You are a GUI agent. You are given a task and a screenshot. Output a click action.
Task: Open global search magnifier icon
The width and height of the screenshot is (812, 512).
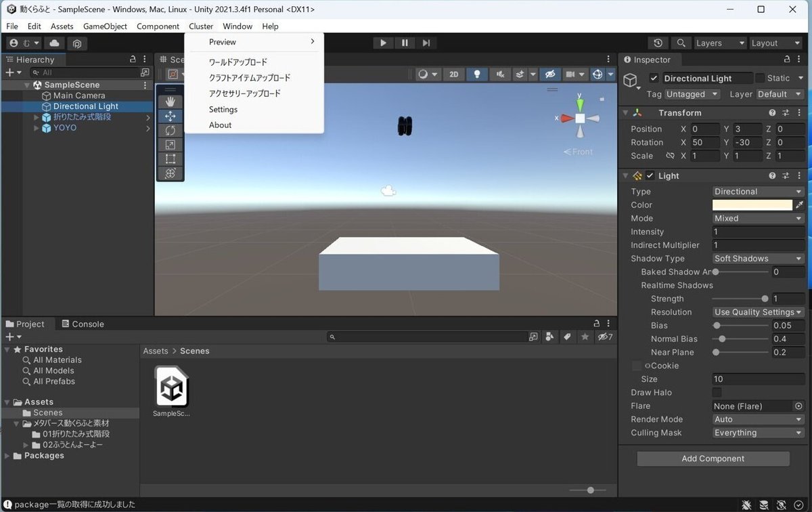681,43
